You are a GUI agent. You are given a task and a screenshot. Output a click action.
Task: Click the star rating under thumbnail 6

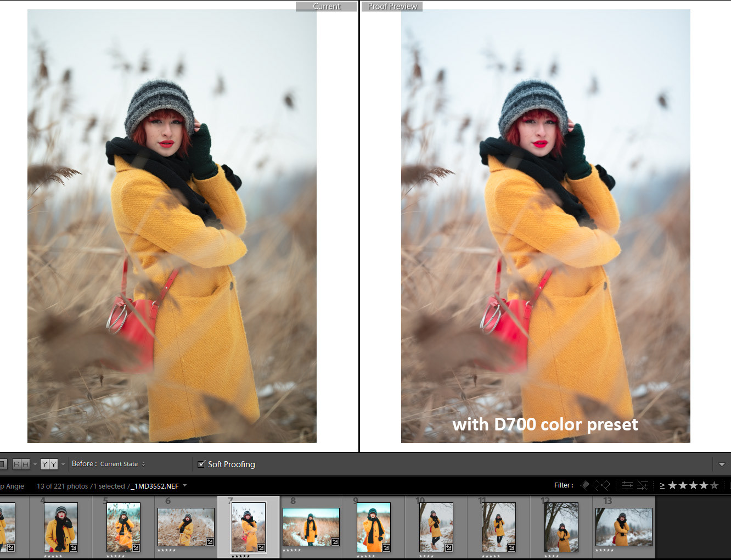pos(166,550)
